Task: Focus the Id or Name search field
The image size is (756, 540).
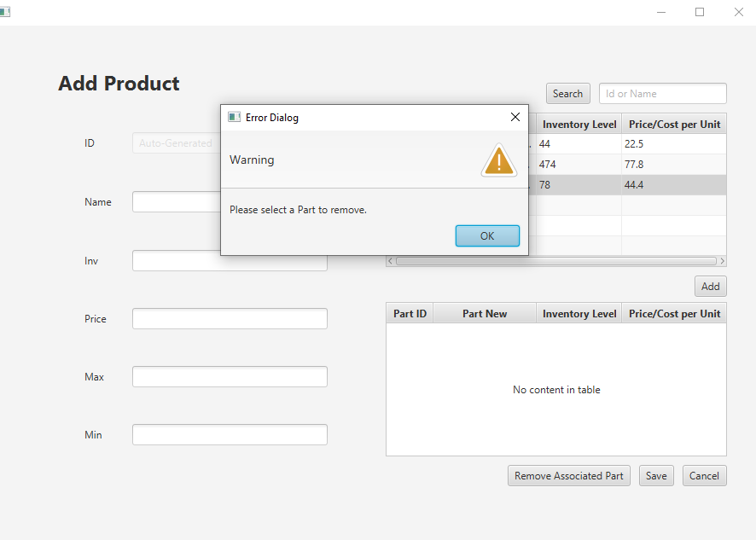Action: (x=662, y=94)
